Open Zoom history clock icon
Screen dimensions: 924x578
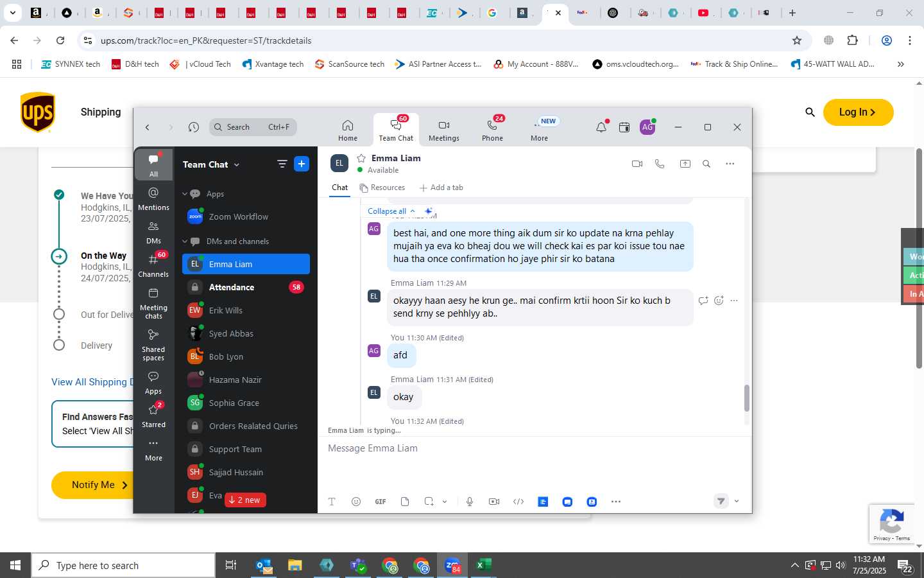click(194, 127)
